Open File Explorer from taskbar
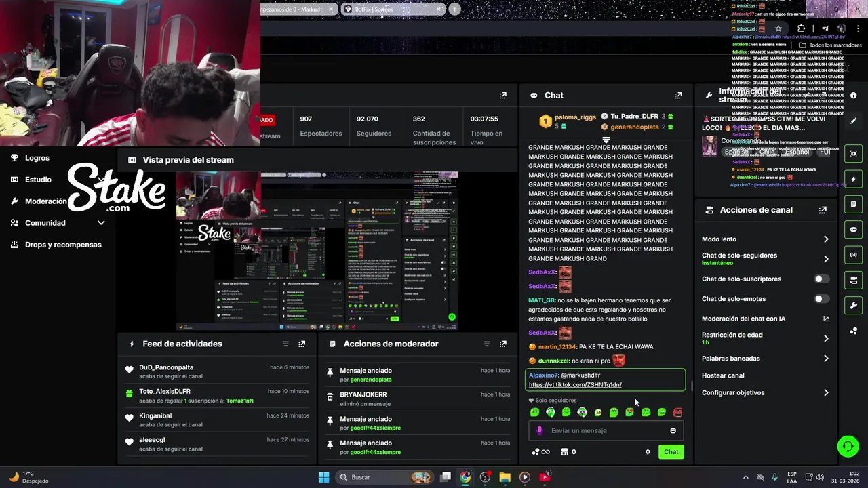Viewport: 868px width, 488px height. (505, 477)
